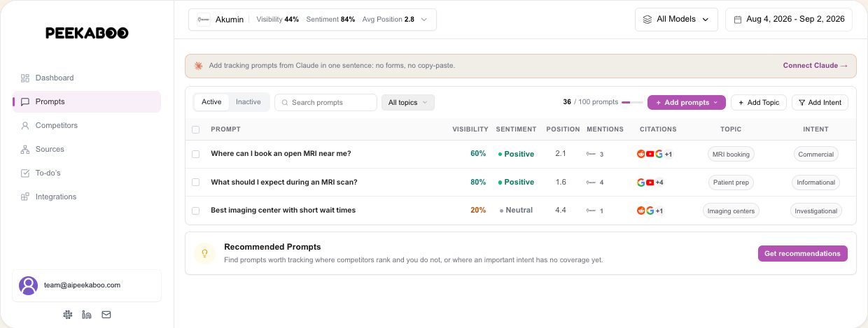Open the team@aipeekaboo.com account card
The height and width of the screenshot is (328, 868).
87,285
